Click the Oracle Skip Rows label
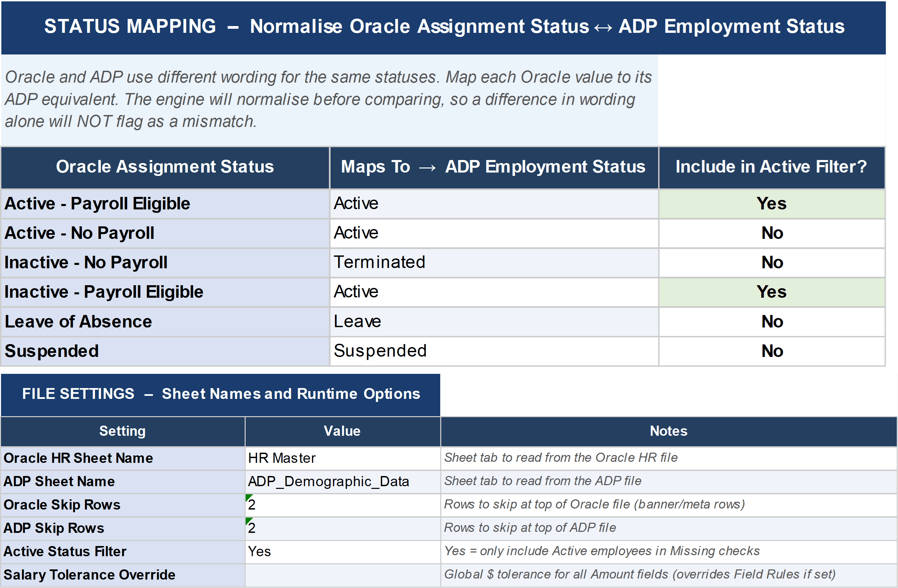Viewport: 898px width, 588px height. click(x=122, y=505)
